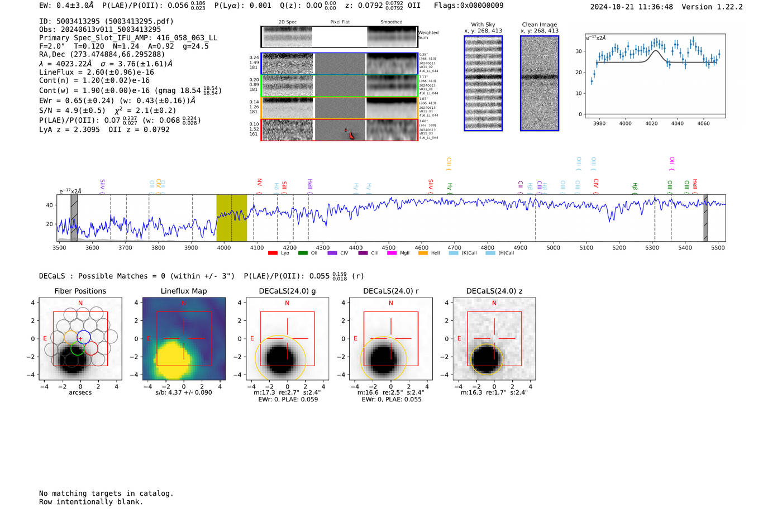
Task: Click the yellow highlighted band in spectrum
Action: pyautogui.click(x=232, y=218)
